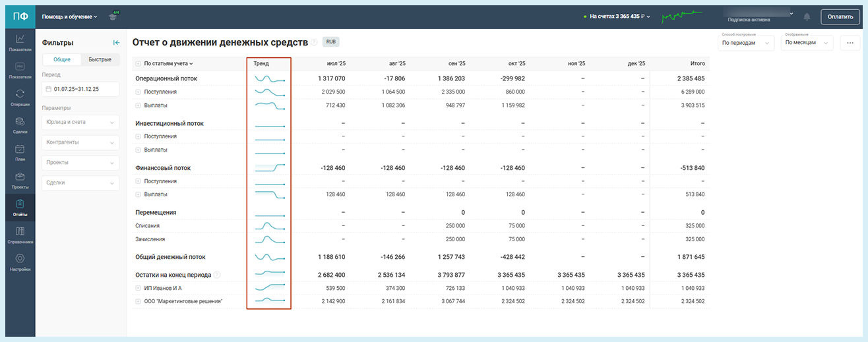Switch to the Быстрые filters tab
This screenshot has height=342, width=868.
coord(100,59)
